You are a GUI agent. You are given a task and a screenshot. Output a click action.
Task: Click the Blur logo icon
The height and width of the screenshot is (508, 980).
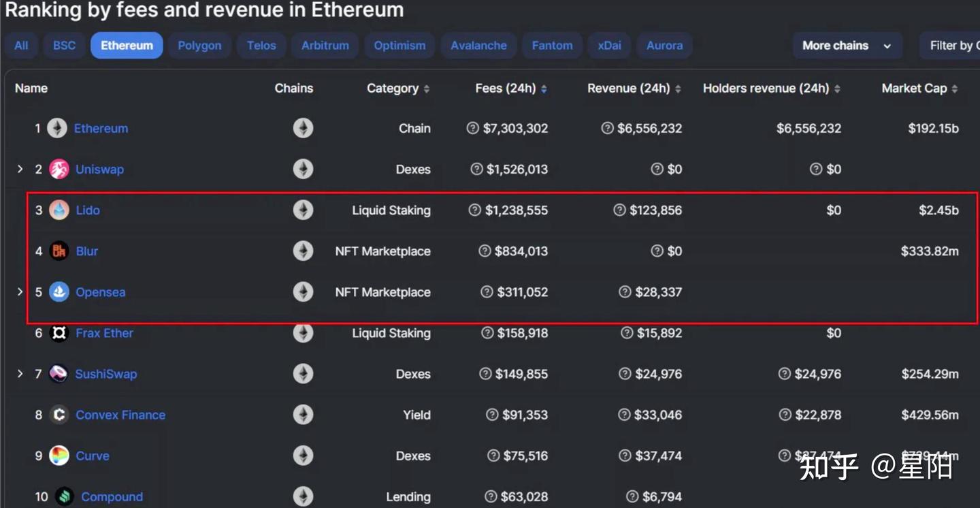pyautogui.click(x=59, y=251)
